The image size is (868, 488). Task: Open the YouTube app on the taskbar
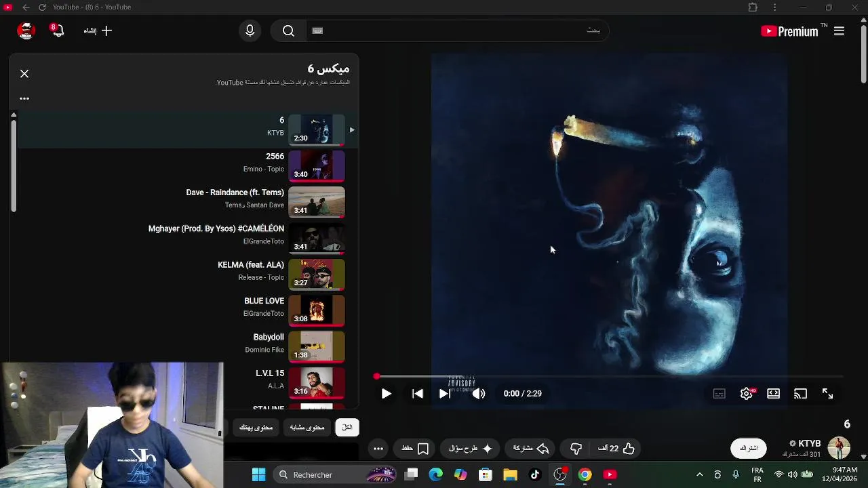(610, 474)
